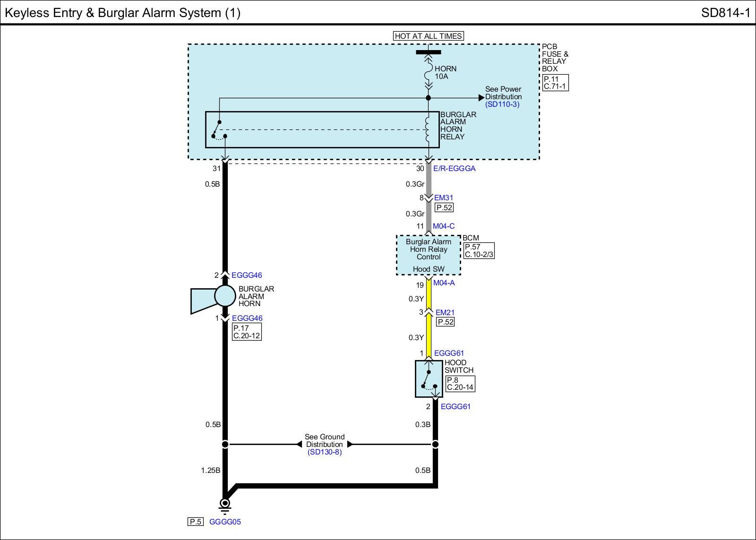756x540 pixels.
Task: Open the SD110-3 power distribution link
Action: [502, 104]
